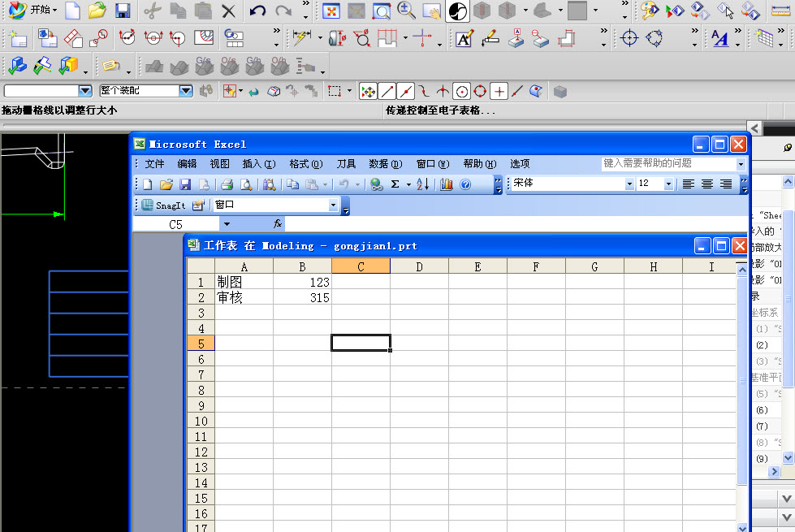This screenshot has height=532, width=795.
Task: Click the Align Left icon in Excel
Action: coord(688,184)
